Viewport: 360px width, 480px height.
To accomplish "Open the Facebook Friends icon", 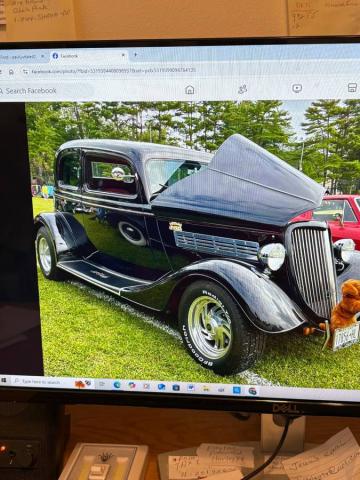I will click(243, 89).
